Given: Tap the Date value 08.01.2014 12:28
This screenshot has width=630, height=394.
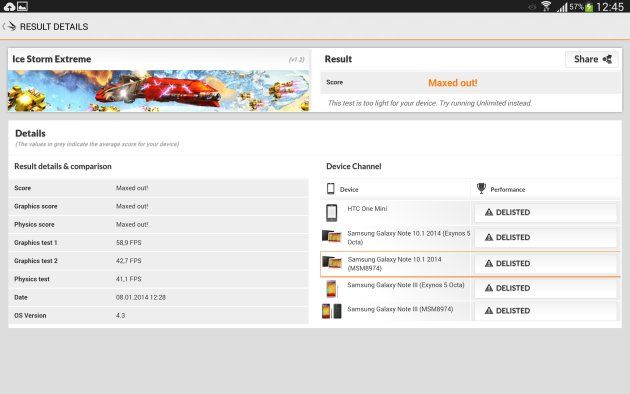Looking at the screenshot, I should pos(141,297).
